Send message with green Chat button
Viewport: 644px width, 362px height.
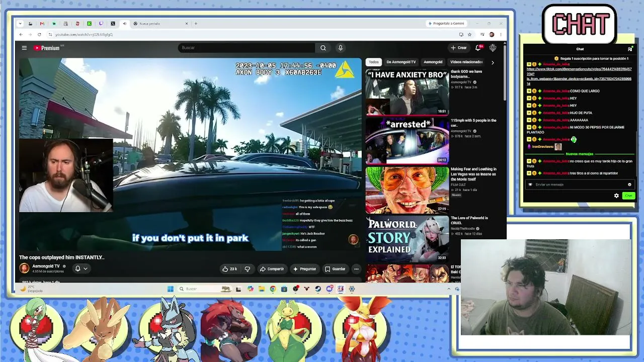pyautogui.click(x=628, y=196)
